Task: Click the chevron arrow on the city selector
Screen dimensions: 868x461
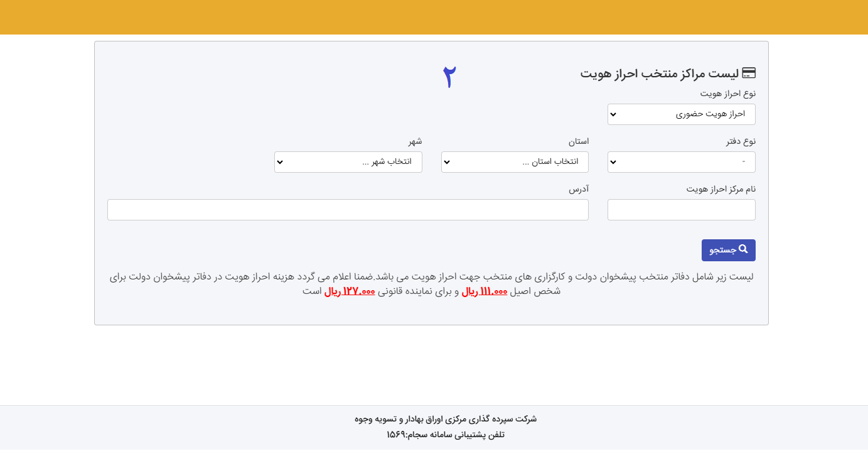Action: (x=279, y=162)
